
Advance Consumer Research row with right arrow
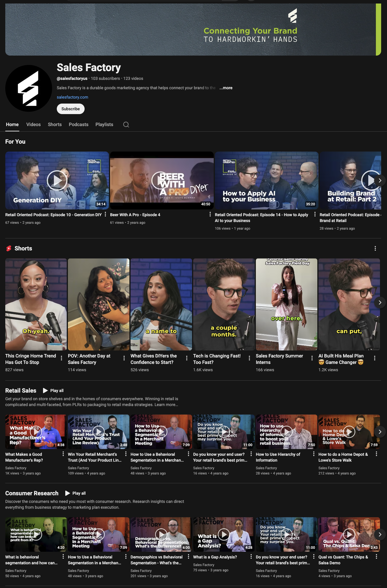tap(380, 534)
